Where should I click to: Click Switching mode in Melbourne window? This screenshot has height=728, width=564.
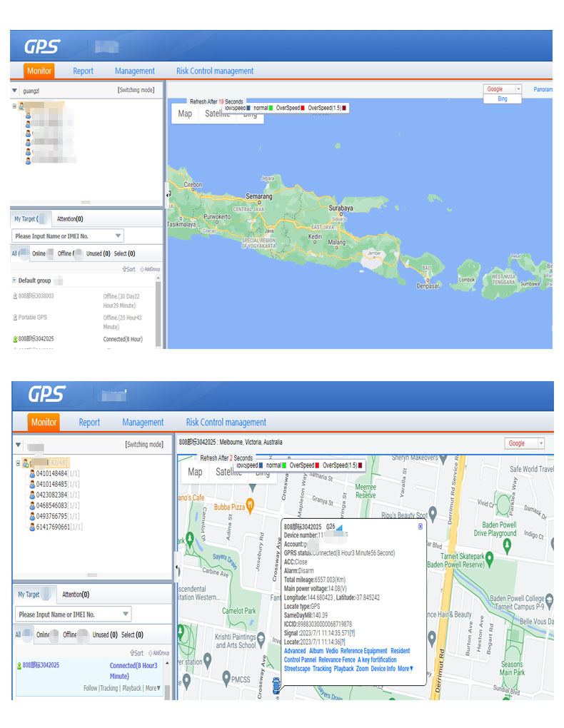tap(144, 445)
